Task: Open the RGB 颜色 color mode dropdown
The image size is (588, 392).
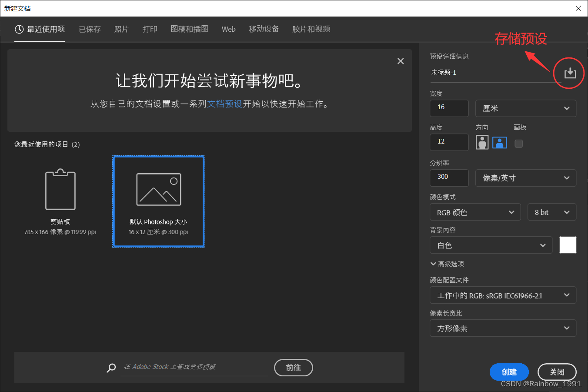Action: click(x=475, y=212)
